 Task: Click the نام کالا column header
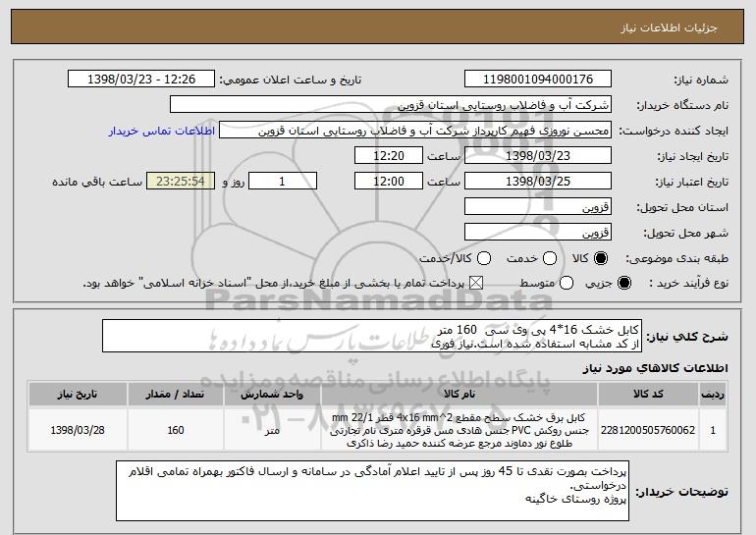click(459, 395)
